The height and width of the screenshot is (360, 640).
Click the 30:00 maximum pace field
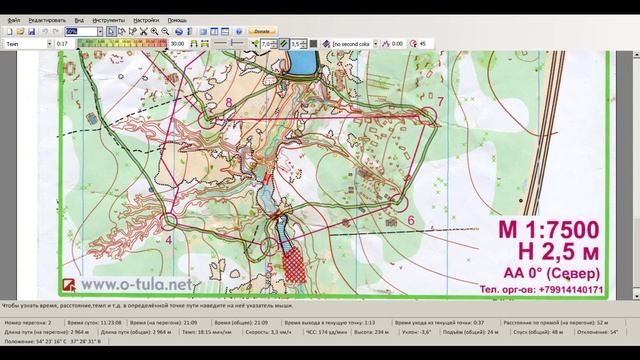(x=178, y=44)
